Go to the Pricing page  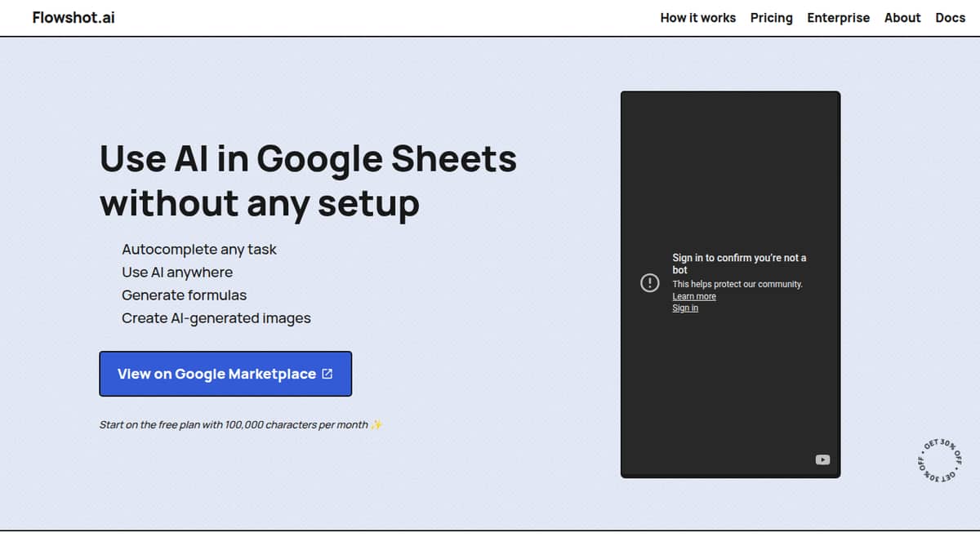[x=771, y=18]
